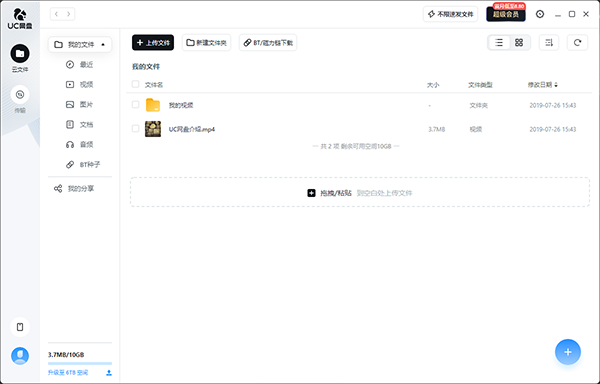Viewport: 600px width, 384px height.
Task: Switch to grid view
Action: [x=519, y=42]
